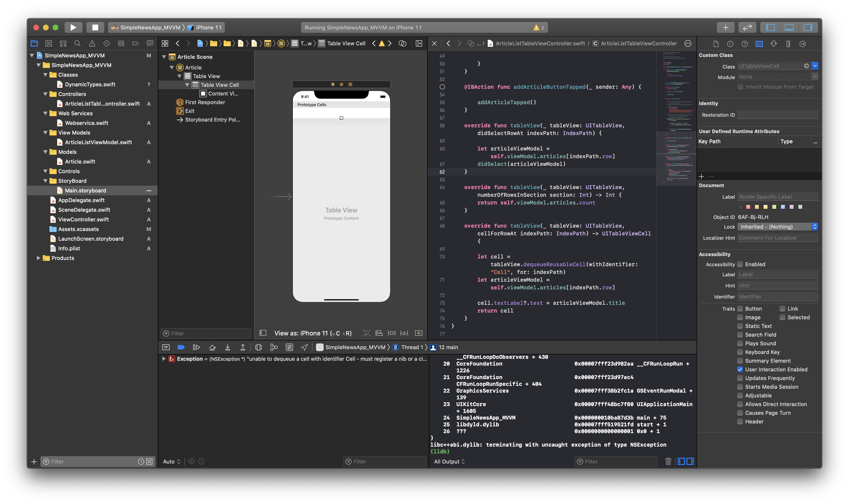This screenshot has width=849, height=504.
Task: Show the Attributes inspector icon
Action: [x=774, y=44]
